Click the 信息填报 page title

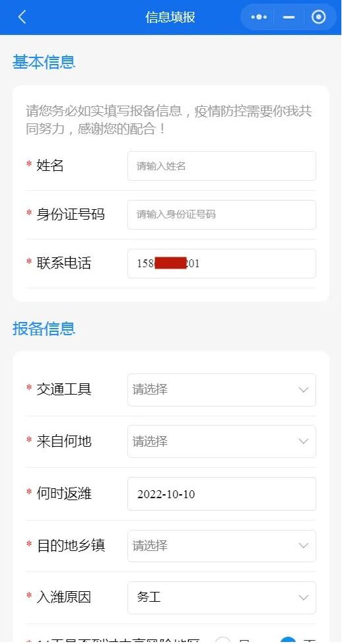coord(170,17)
